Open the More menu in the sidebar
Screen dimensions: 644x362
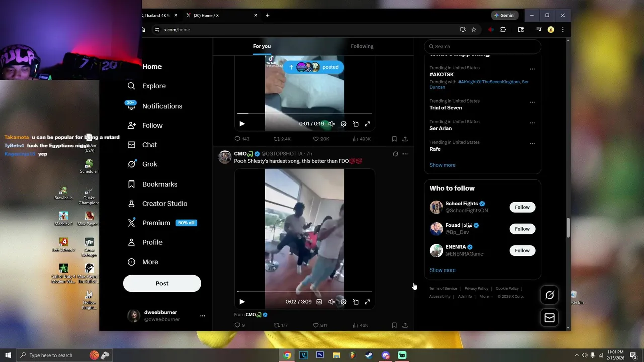click(143, 262)
